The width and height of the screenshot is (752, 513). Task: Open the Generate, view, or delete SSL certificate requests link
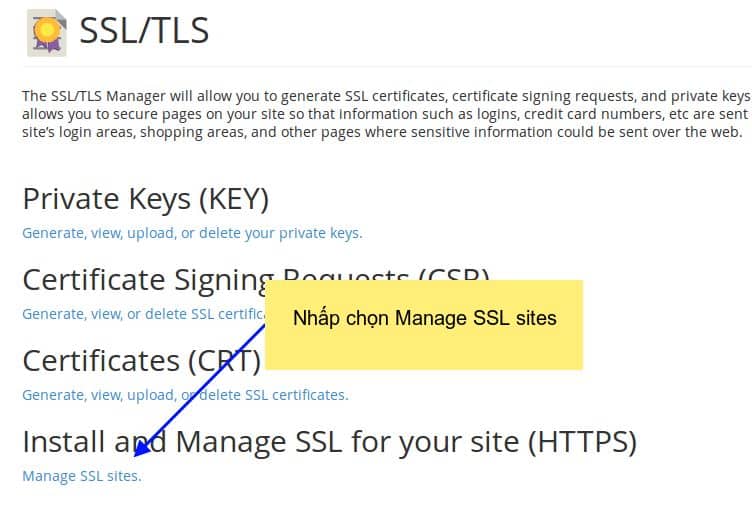pyautogui.click(x=143, y=314)
